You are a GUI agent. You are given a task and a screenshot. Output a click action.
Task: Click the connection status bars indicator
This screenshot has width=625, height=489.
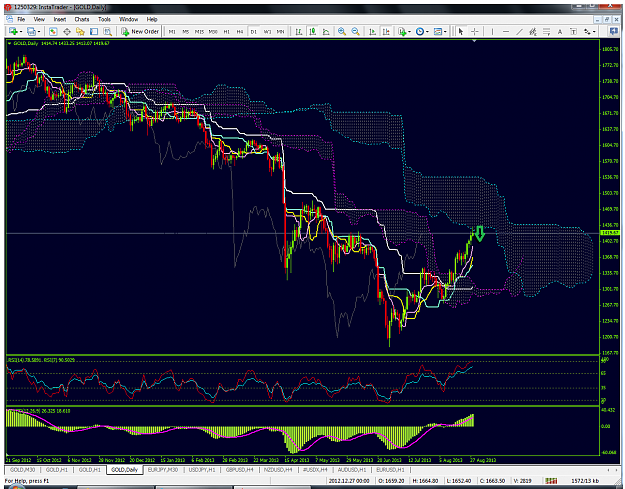551,481
